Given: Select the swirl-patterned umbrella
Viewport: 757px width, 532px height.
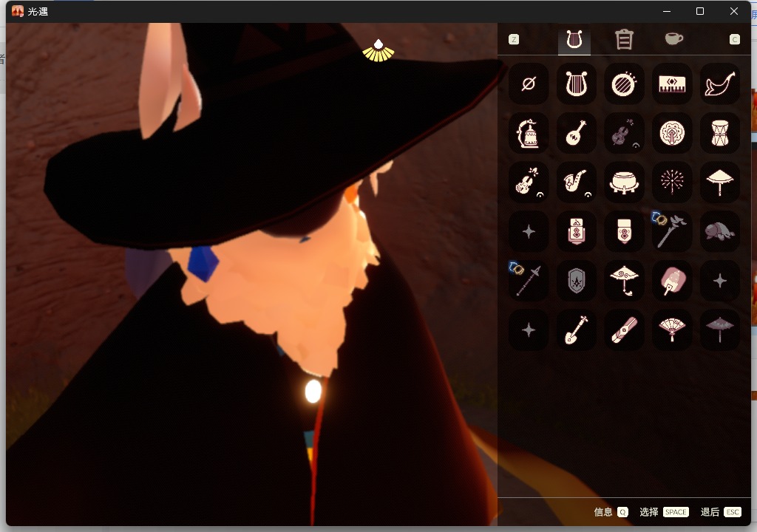Looking at the screenshot, I should coord(624,281).
